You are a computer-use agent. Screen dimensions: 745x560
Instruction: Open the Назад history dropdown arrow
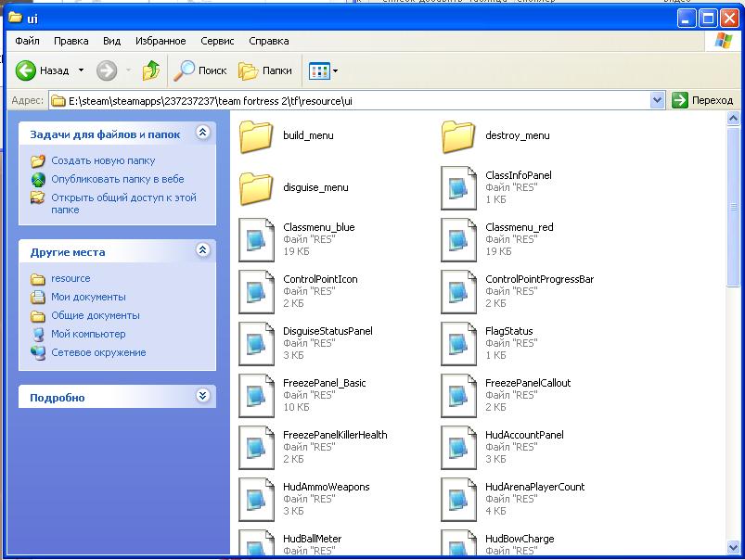point(82,70)
